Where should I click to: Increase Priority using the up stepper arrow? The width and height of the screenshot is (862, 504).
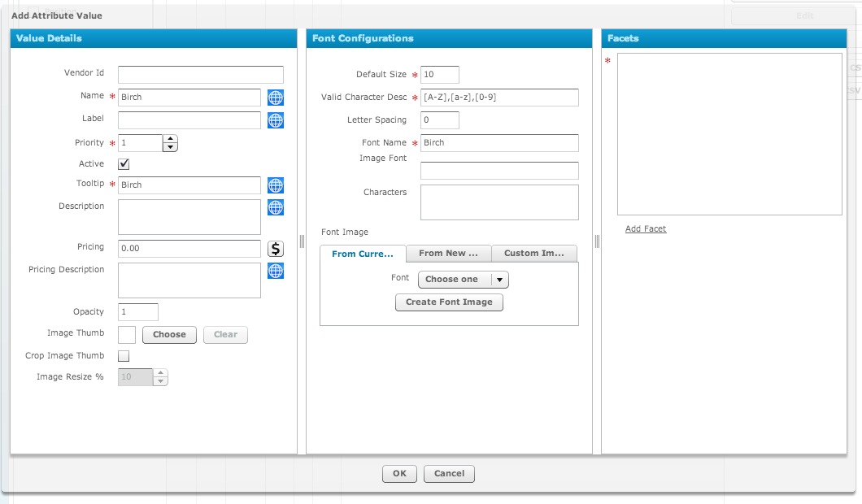169,139
